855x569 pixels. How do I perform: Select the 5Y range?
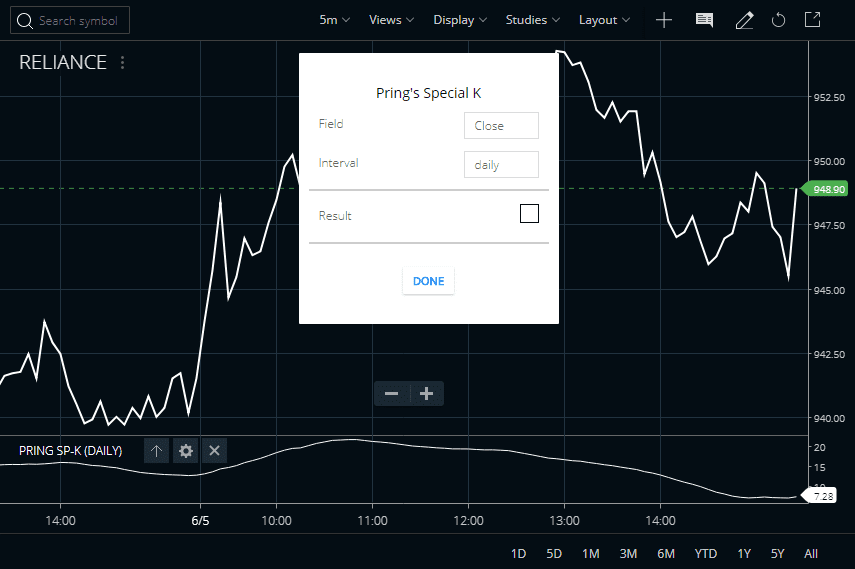click(778, 554)
